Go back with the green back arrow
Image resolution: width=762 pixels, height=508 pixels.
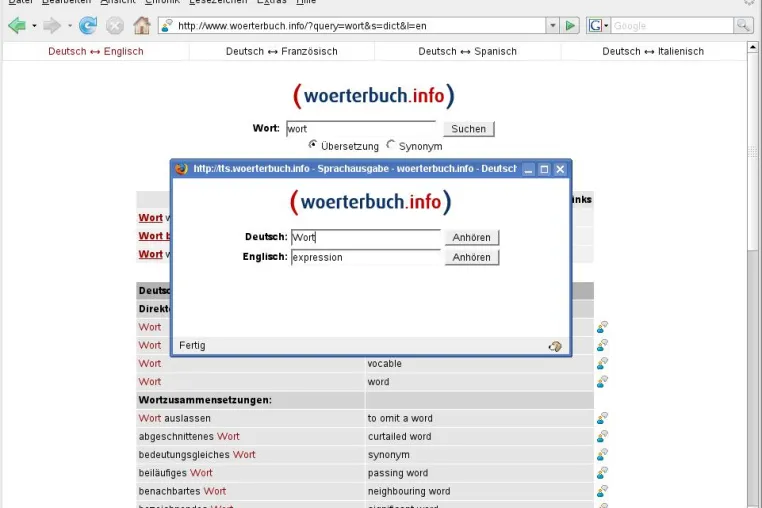point(17,25)
